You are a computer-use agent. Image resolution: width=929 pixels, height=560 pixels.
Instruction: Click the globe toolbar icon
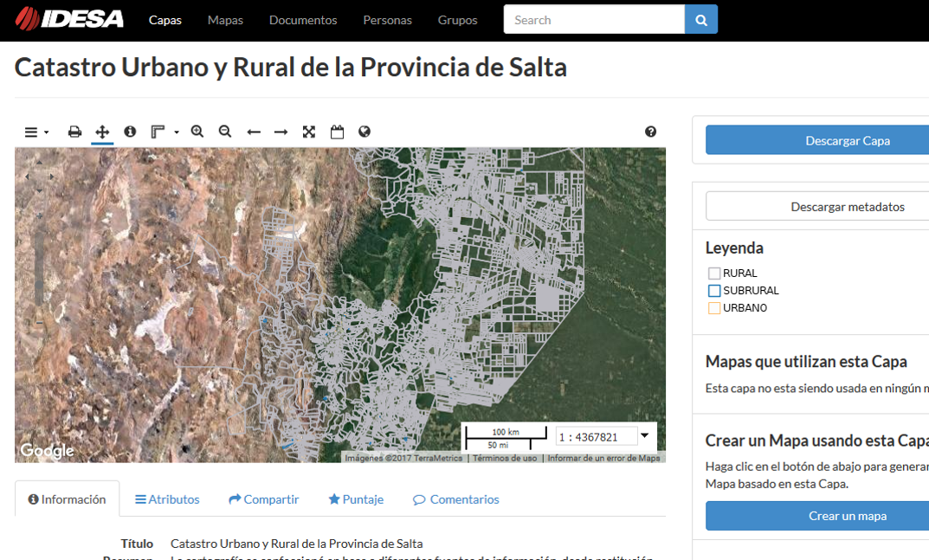365,132
